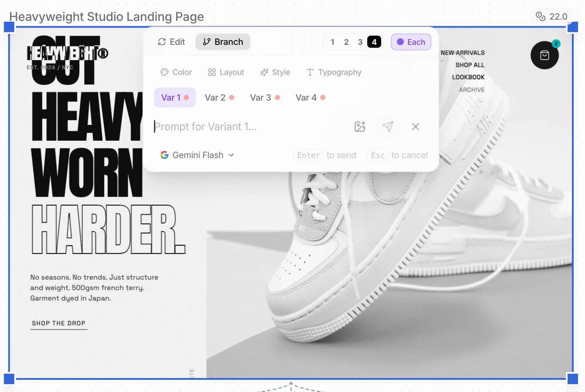Open the shopping bag with 2 items
The height and width of the screenshot is (392, 585).
click(544, 55)
